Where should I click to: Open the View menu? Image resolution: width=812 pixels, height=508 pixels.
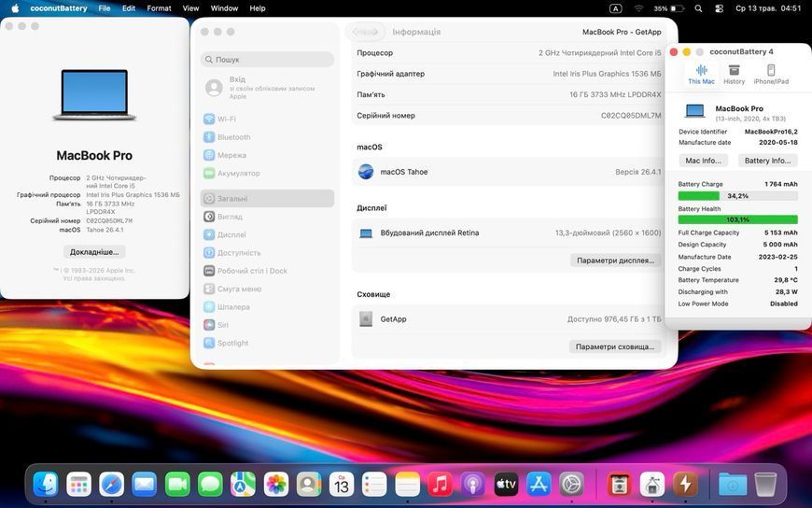click(190, 8)
